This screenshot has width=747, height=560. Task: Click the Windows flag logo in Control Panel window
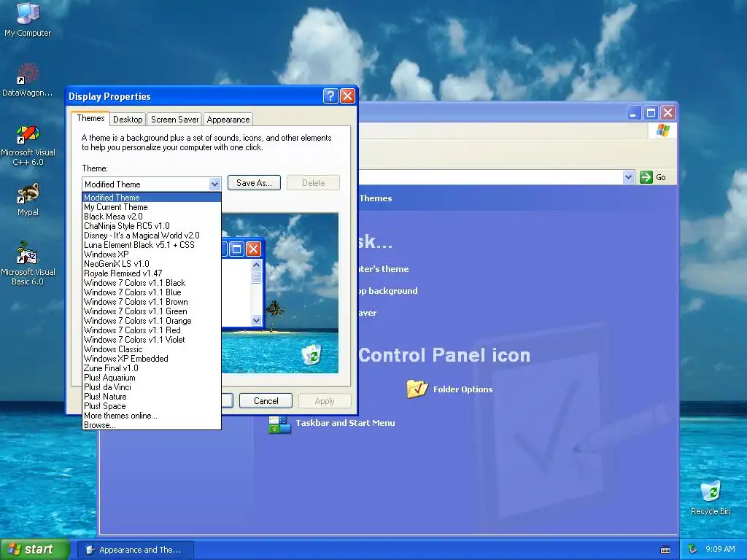pyautogui.click(x=662, y=131)
